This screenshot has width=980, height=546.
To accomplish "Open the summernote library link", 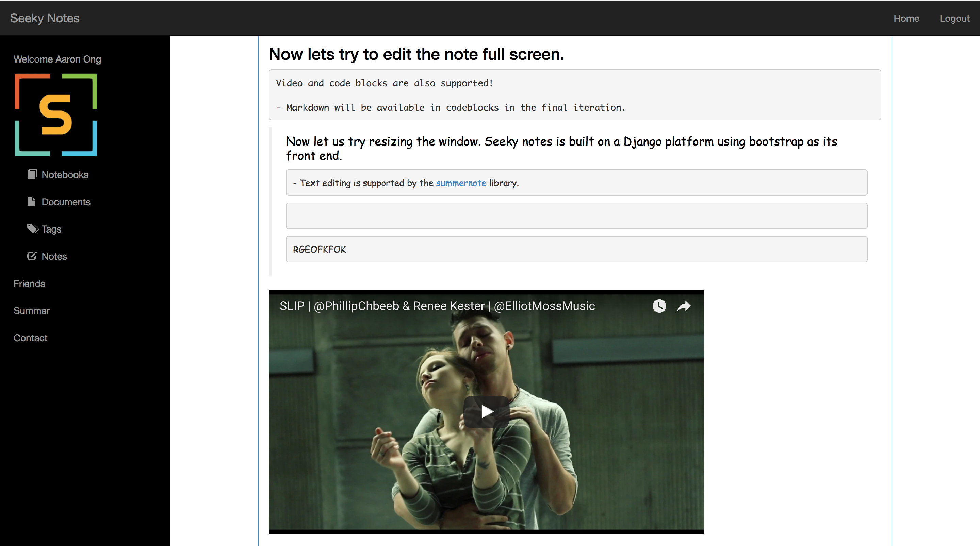I will (461, 183).
